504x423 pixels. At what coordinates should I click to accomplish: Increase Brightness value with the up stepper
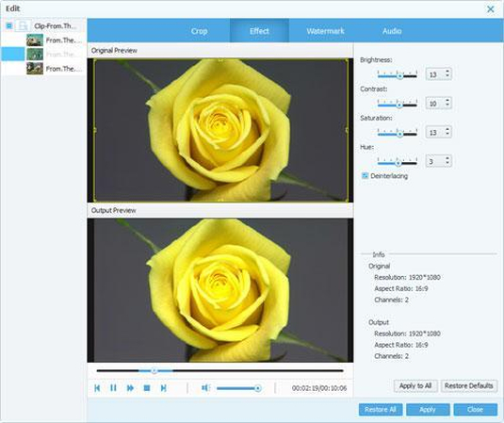point(447,72)
